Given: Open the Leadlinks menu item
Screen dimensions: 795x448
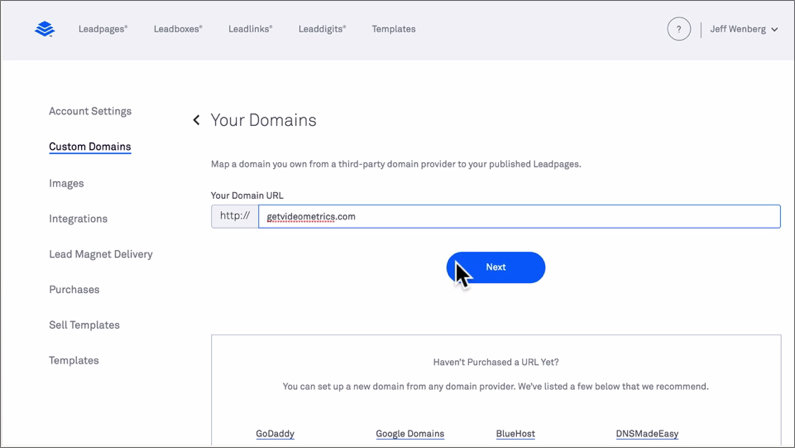Looking at the screenshot, I should pos(250,29).
